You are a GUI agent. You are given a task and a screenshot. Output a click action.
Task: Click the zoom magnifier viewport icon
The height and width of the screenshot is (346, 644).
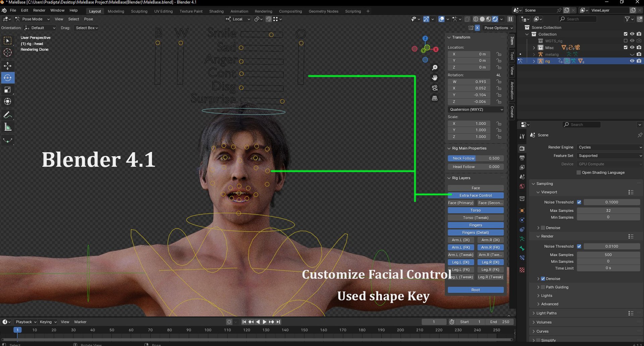click(x=435, y=68)
